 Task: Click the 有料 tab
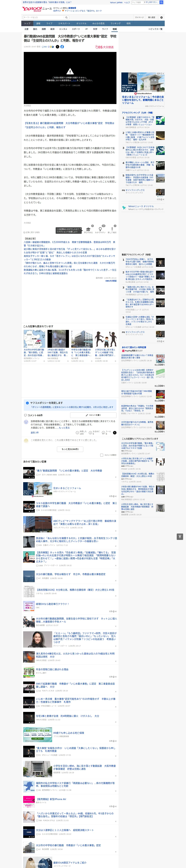(128, 24)
